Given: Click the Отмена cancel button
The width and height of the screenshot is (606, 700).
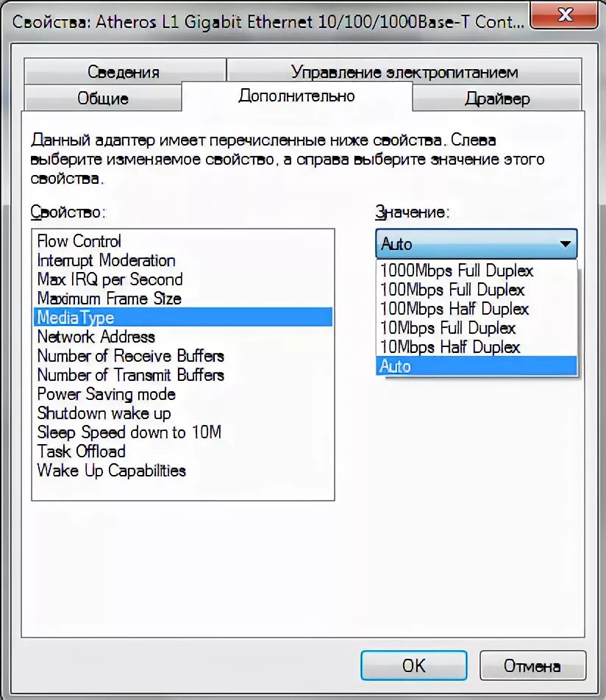Looking at the screenshot, I should (532, 665).
